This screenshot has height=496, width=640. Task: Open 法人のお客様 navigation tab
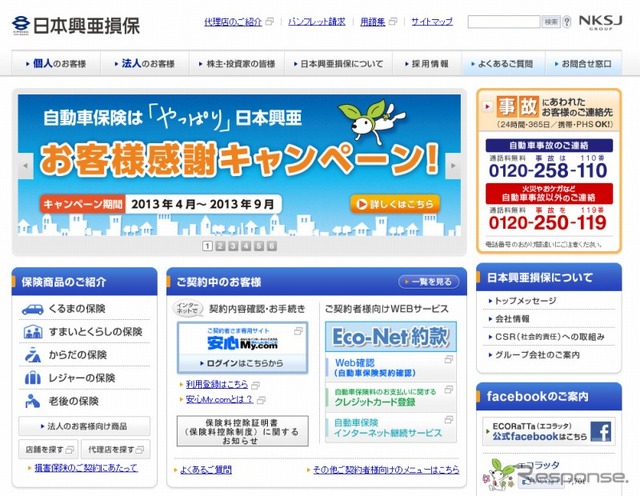(x=145, y=63)
